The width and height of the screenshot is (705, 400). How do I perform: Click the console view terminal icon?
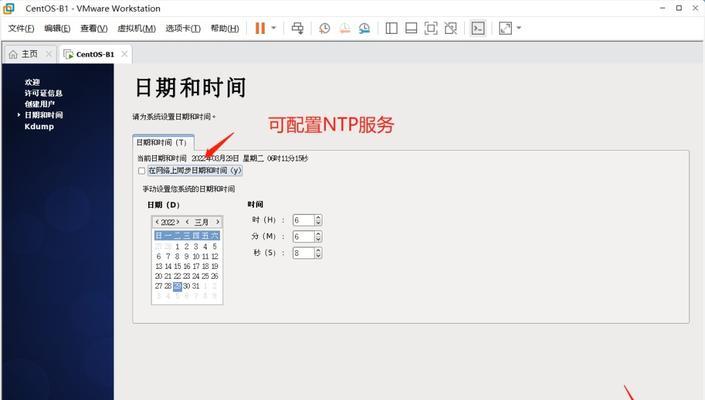(x=478, y=28)
